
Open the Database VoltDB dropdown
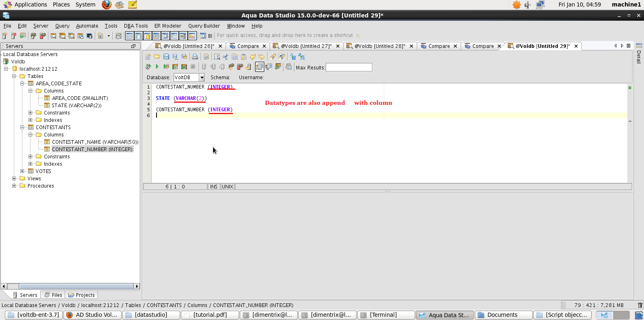[x=202, y=78]
